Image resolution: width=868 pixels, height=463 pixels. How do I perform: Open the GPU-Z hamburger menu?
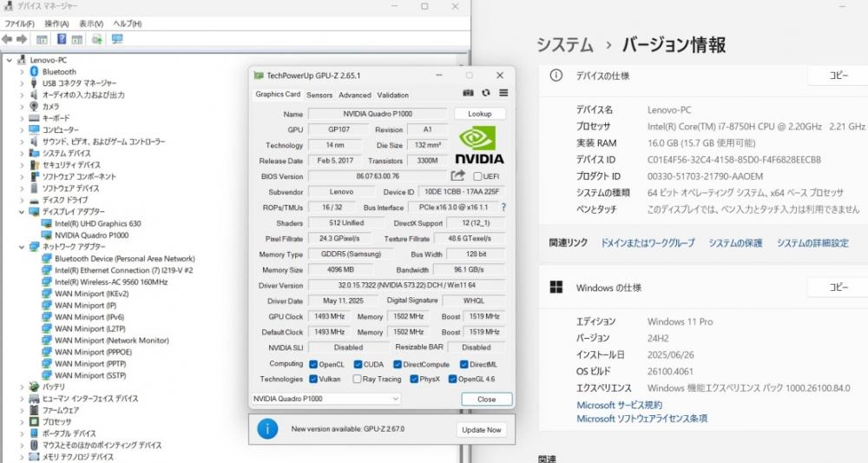click(x=503, y=93)
